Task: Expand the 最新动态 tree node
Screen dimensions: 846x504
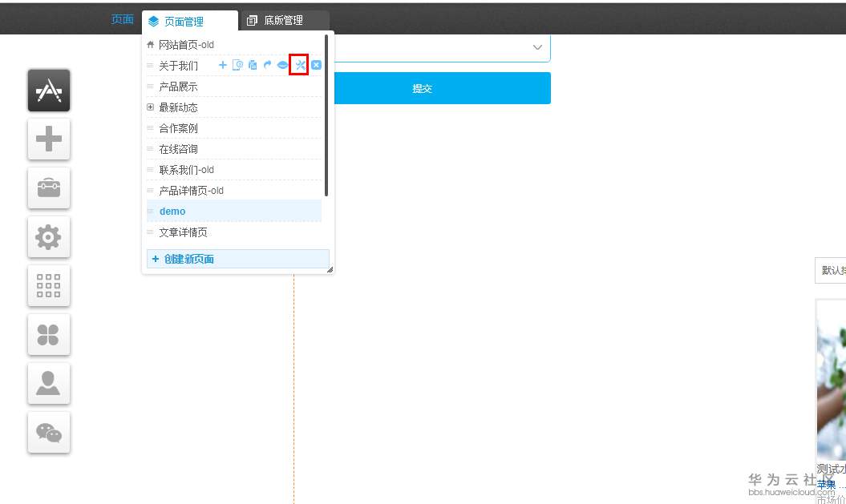Action: coord(151,107)
